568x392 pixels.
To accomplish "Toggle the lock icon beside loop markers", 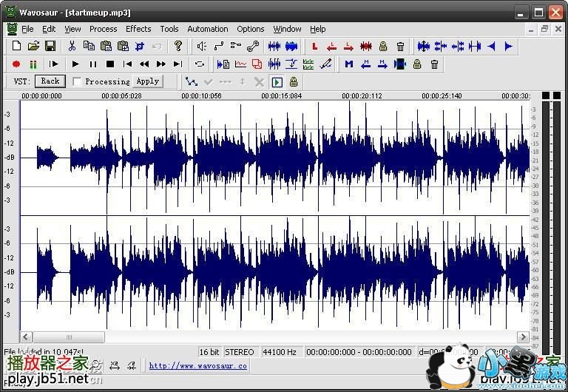I will click(x=383, y=46).
